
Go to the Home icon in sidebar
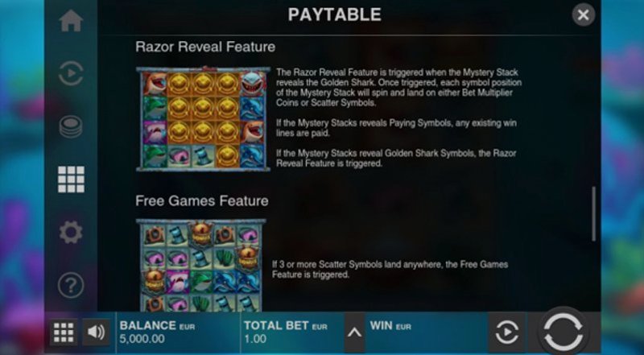pos(71,21)
